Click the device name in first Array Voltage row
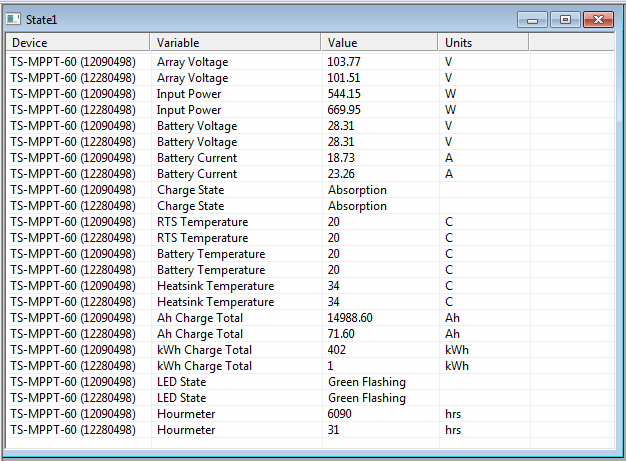626x461 pixels. coord(73,62)
